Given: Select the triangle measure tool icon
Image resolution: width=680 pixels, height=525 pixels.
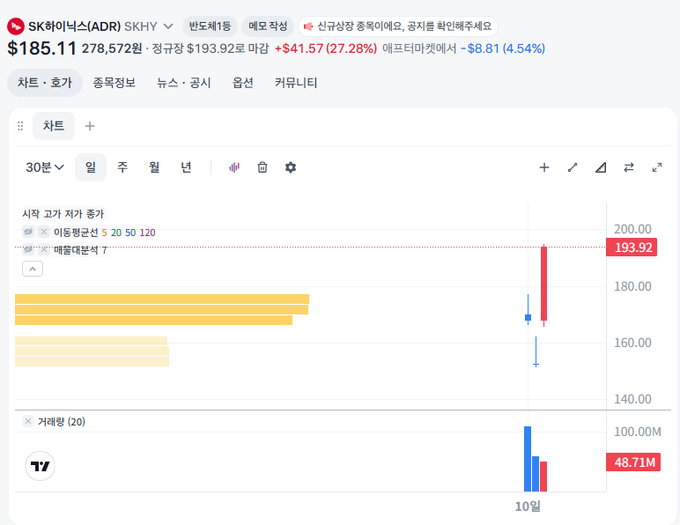Looking at the screenshot, I should click(x=601, y=167).
